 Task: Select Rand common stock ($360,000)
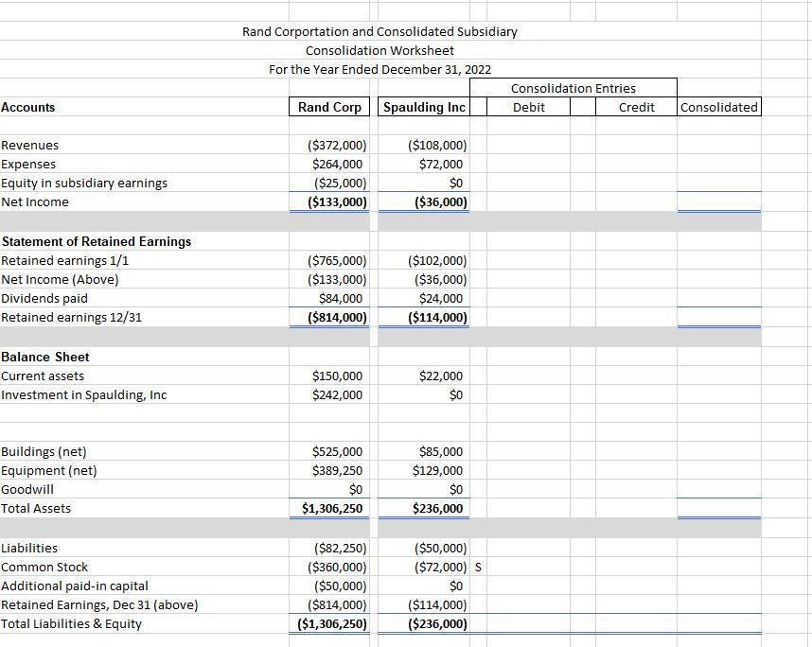click(x=337, y=568)
